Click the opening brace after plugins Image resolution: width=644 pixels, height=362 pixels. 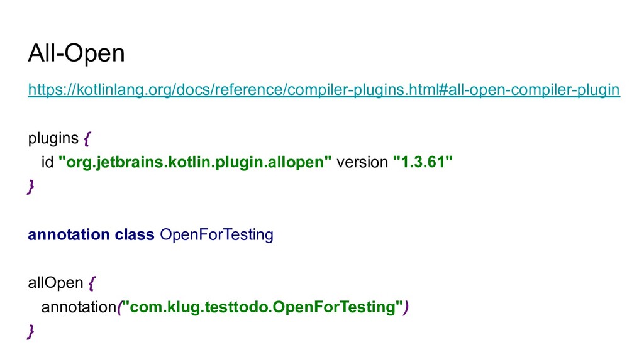[88, 138]
